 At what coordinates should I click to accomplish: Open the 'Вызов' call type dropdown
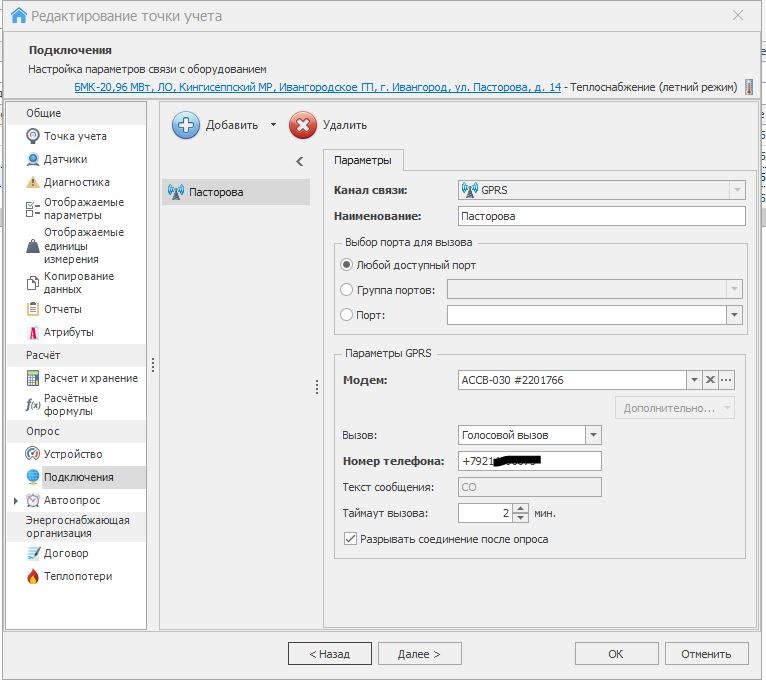[x=593, y=435]
